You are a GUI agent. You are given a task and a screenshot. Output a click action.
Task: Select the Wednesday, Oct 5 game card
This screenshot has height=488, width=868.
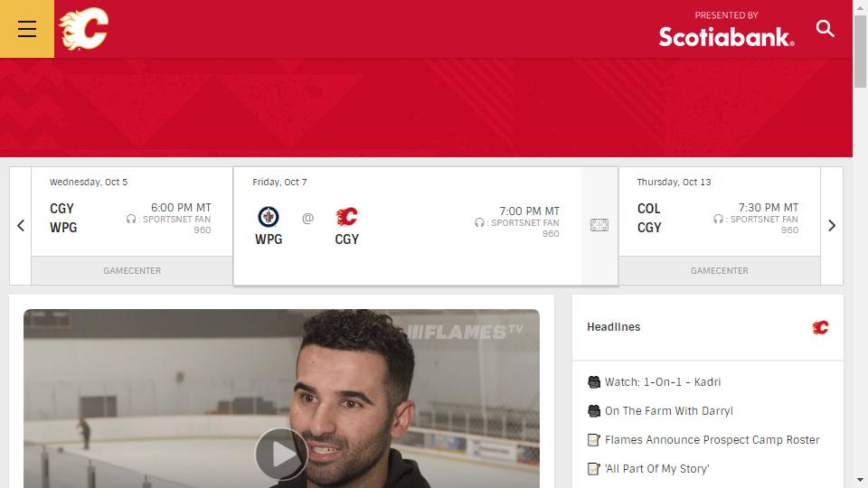point(132,211)
